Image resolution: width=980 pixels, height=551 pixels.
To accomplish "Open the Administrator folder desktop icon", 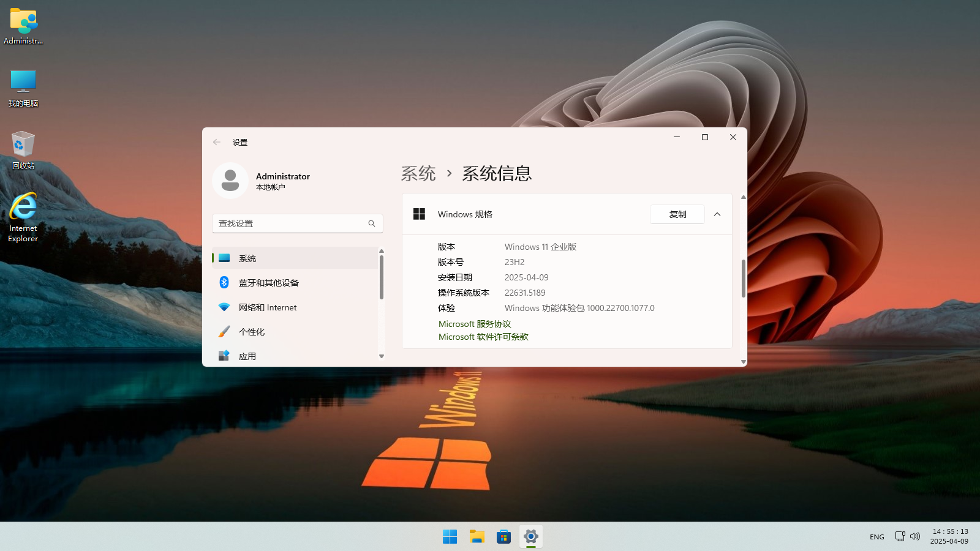I will (23, 26).
